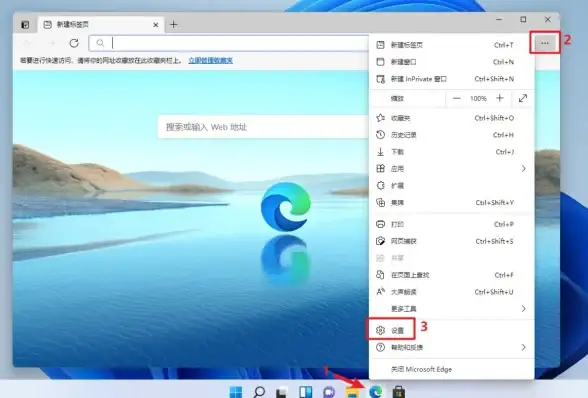This screenshot has width=588, height=398.
Task: Choose new tab menu item (Ctrl+T)
Action: [x=452, y=45]
